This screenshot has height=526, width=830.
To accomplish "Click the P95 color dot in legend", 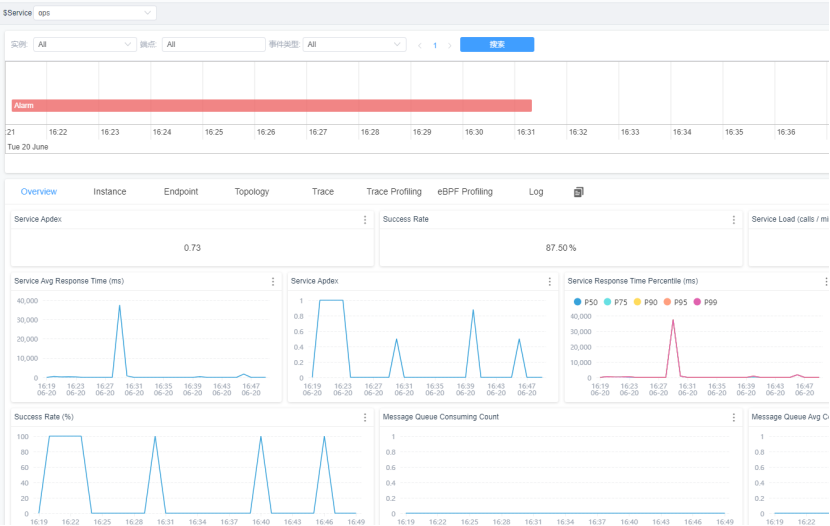I will click(x=667, y=302).
